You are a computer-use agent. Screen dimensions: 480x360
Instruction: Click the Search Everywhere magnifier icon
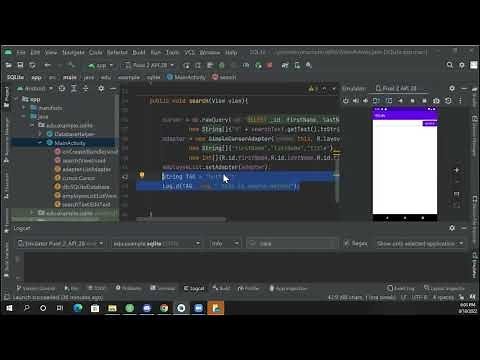coord(450,65)
